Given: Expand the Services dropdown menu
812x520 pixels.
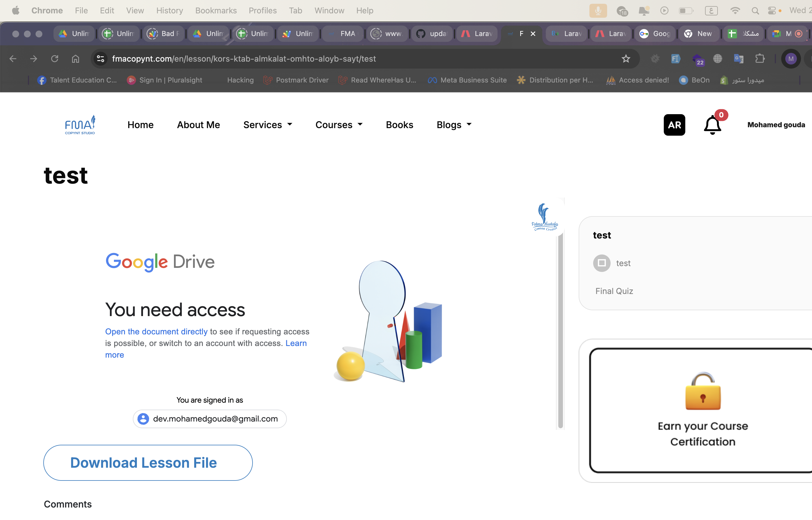Looking at the screenshot, I should tap(267, 125).
